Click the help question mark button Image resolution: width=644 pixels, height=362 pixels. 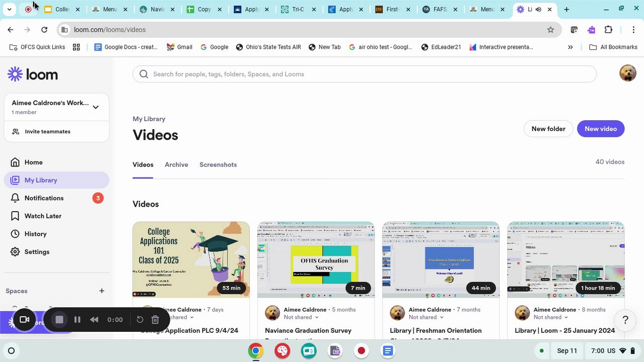click(x=625, y=320)
